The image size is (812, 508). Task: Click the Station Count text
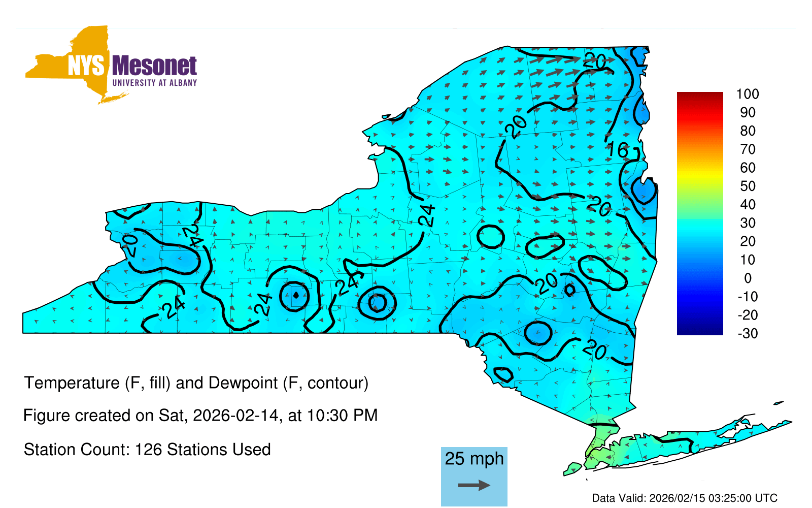[147, 450]
